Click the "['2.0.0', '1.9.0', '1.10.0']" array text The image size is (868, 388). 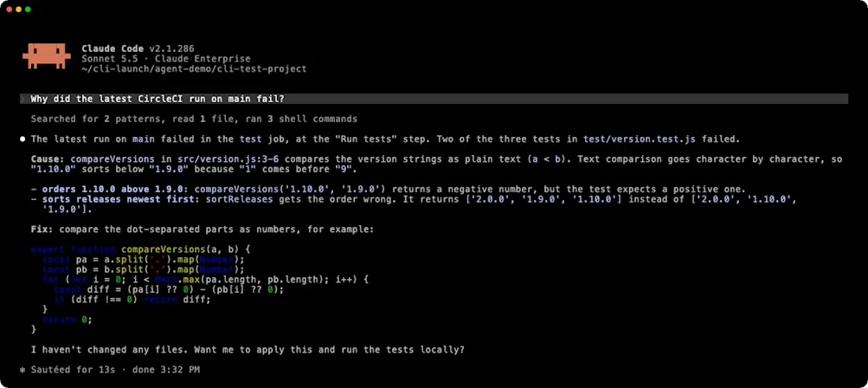[543, 199]
